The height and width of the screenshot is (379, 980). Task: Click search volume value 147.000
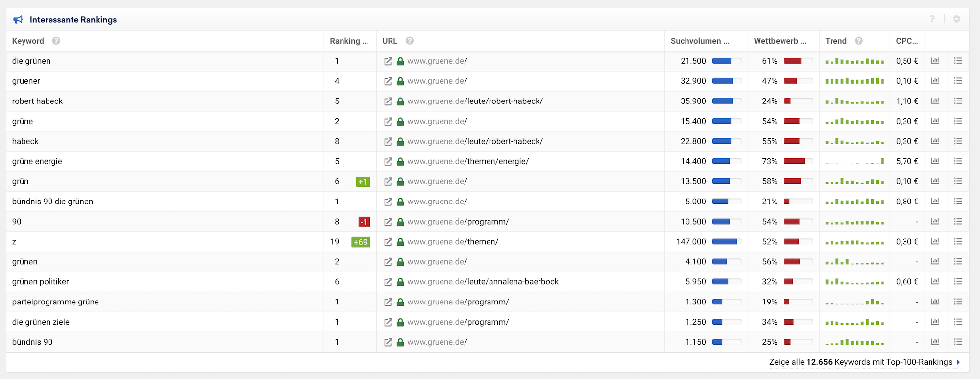[691, 242]
